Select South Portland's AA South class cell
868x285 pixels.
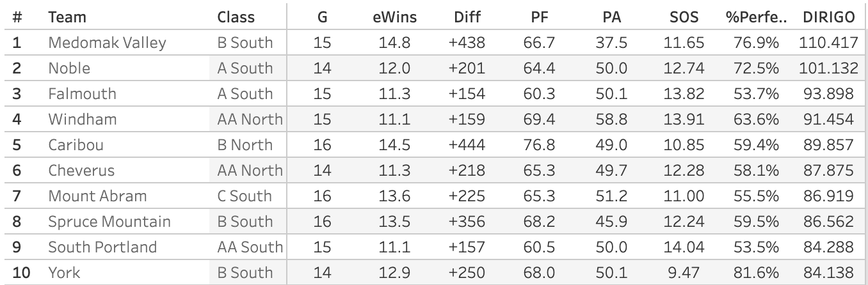[x=250, y=247]
